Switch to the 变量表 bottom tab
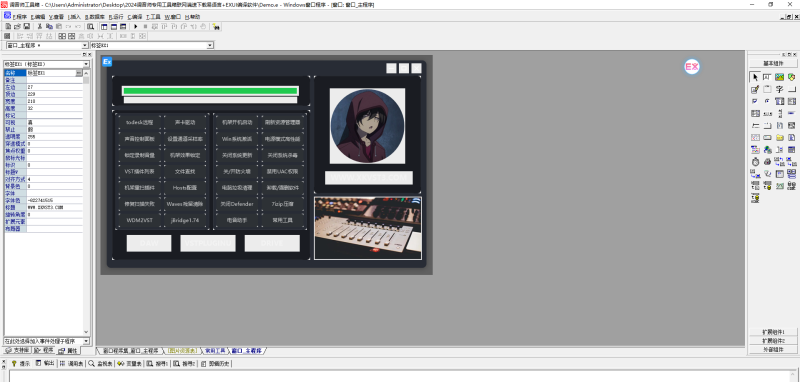The image size is (800, 382). click(x=129, y=364)
